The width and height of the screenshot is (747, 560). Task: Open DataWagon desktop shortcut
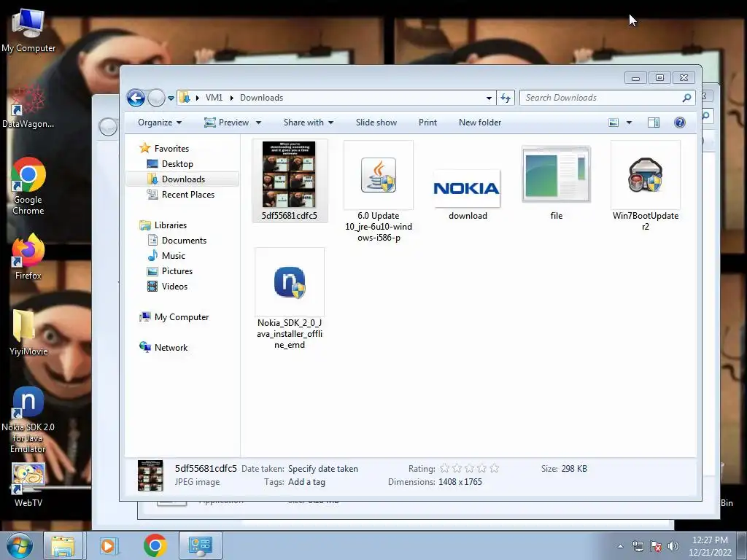pyautogui.click(x=28, y=107)
